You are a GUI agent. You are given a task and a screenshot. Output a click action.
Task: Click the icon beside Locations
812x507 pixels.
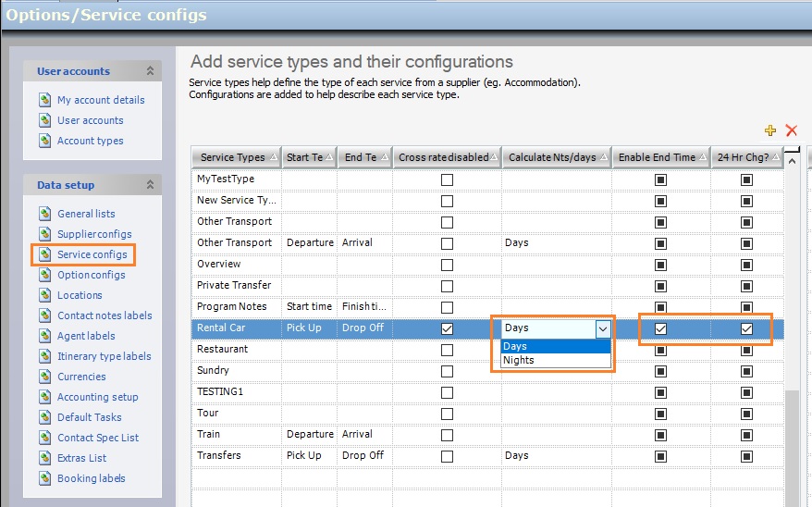point(45,295)
